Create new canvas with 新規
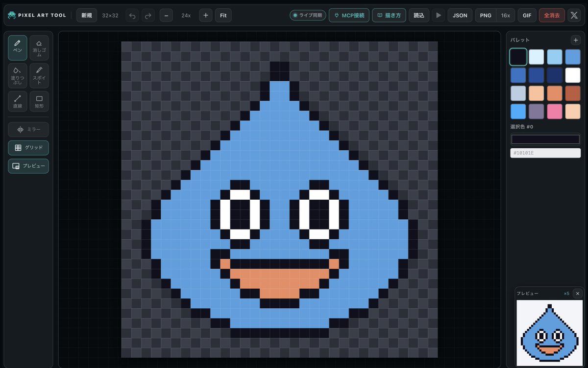Screen dimensions: 588x368 (x=87, y=15)
